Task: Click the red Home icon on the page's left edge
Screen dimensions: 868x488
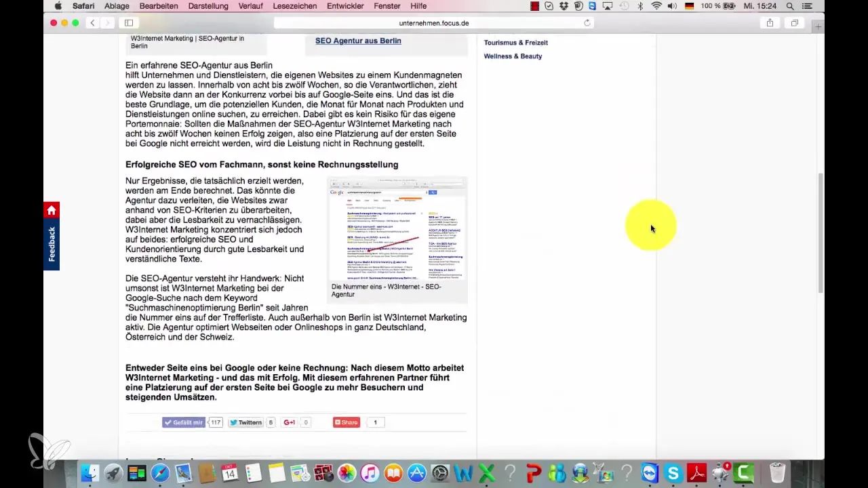Action: [x=52, y=210]
